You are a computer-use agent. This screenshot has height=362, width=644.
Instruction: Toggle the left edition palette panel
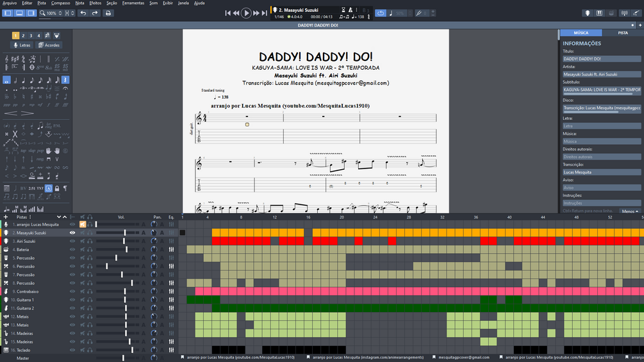coord(8,13)
